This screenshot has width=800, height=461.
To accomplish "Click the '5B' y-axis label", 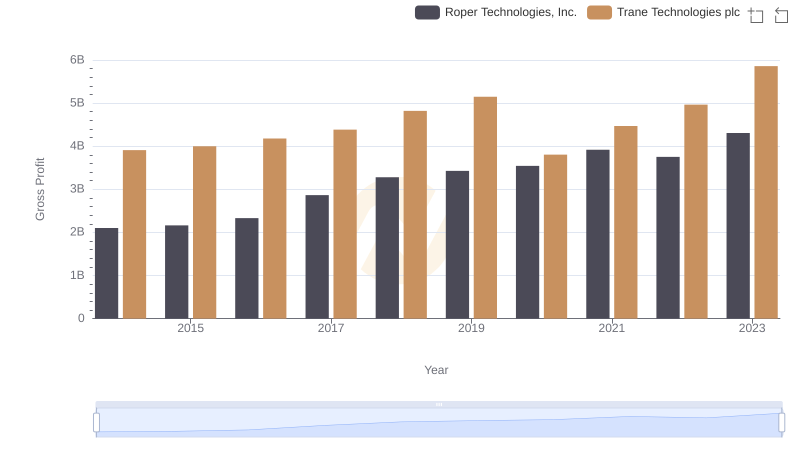I will [77, 103].
